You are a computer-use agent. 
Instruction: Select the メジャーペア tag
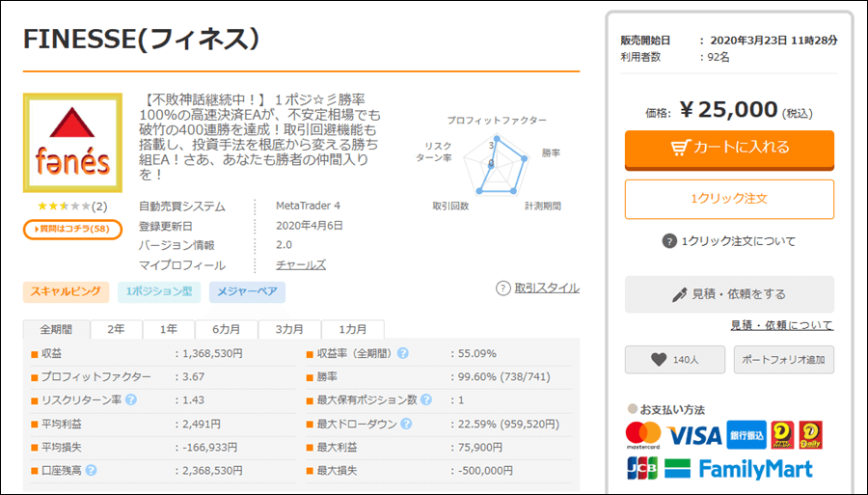coord(248,291)
